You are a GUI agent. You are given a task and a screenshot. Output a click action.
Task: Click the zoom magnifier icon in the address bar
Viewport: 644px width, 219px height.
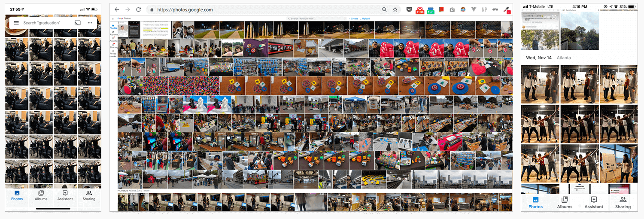tap(384, 9)
